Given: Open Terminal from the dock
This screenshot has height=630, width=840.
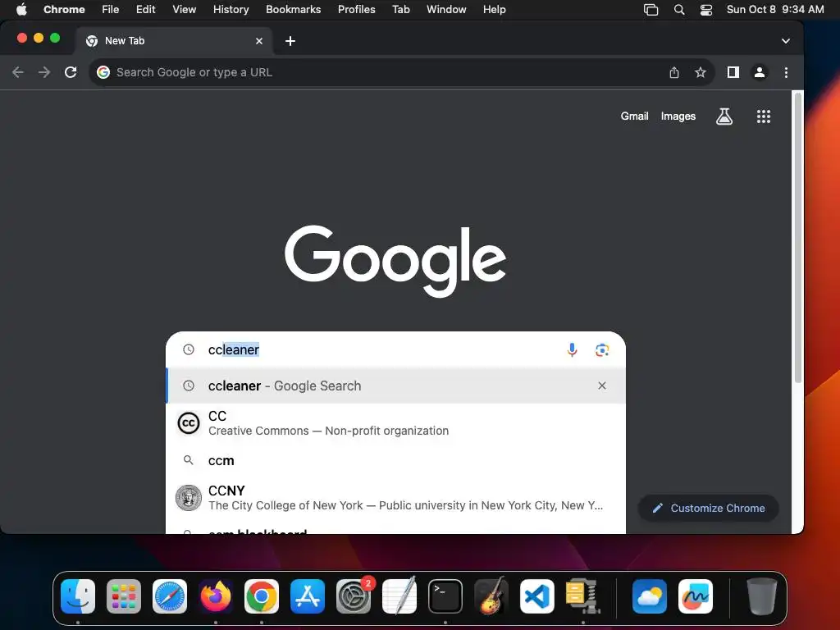Looking at the screenshot, I should point(445,596).
